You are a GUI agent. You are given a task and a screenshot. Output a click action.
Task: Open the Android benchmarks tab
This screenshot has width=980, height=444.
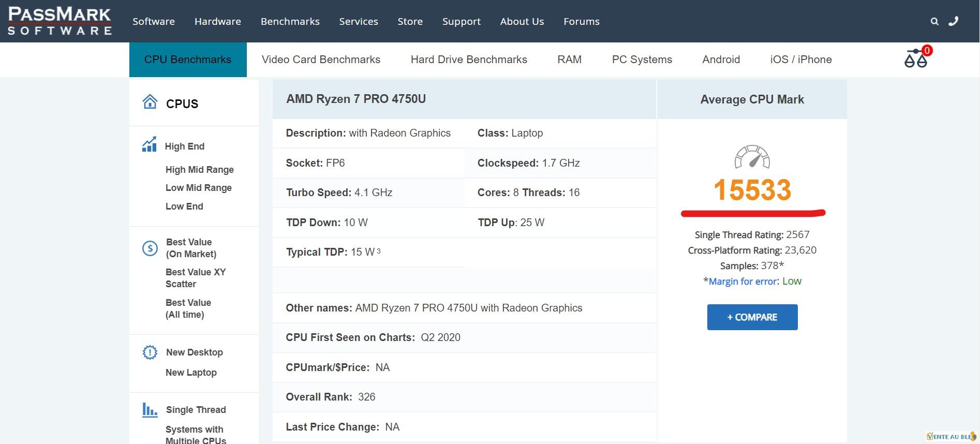click(721, 60)
